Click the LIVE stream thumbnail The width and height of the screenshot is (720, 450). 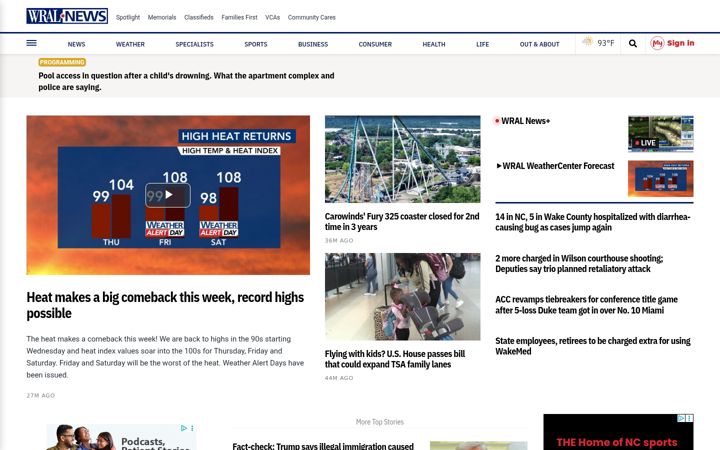click(x=661, y=134)
